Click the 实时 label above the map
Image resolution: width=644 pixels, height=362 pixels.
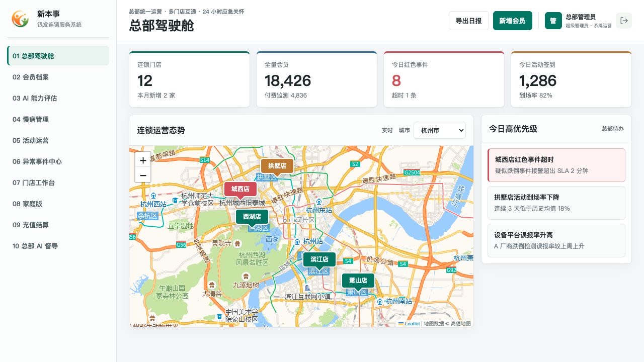click(387, 130)
